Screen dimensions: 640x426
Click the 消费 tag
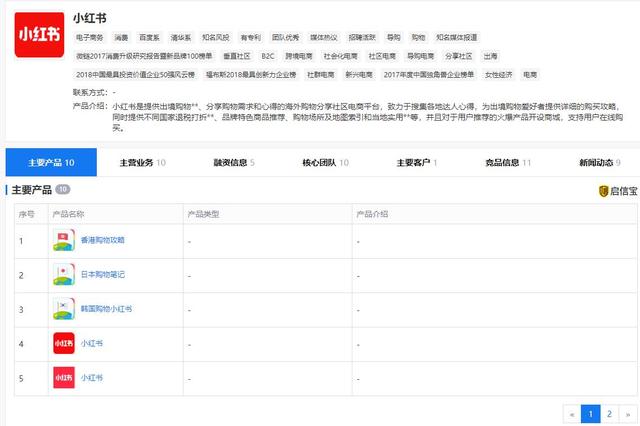(x=121, y=38)
